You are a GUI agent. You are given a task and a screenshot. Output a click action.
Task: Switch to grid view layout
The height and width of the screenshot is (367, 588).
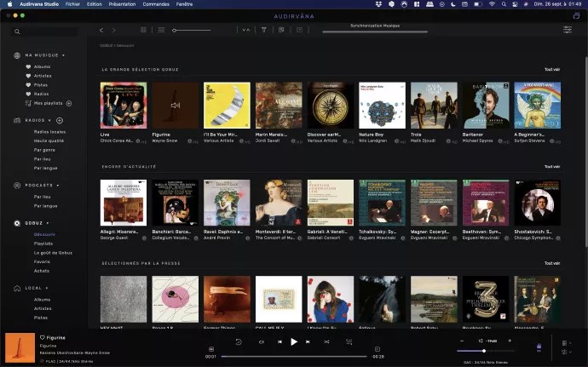coord(143,30)
